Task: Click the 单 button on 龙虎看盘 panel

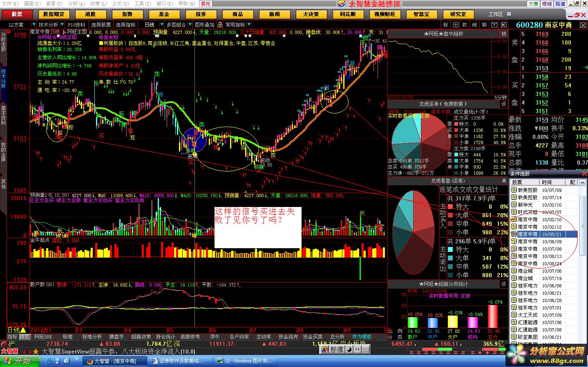Action: point(504,180)
